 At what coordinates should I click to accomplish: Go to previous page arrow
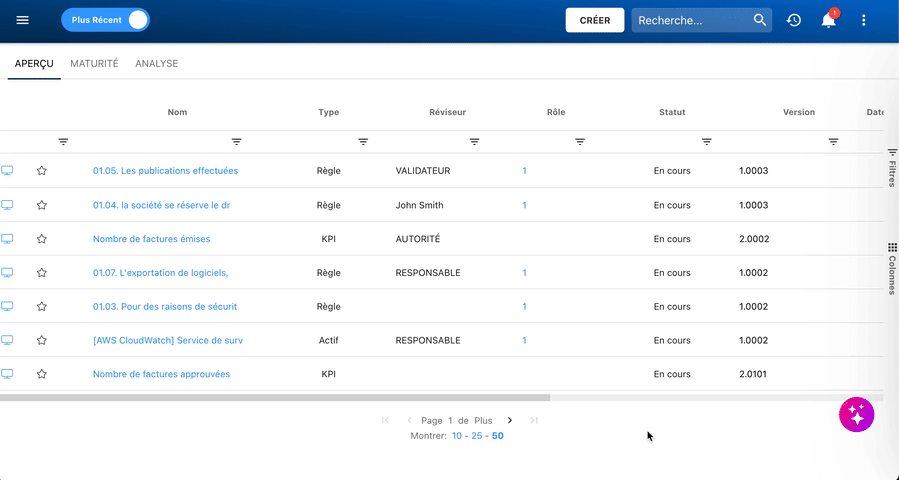pos(409,420)
